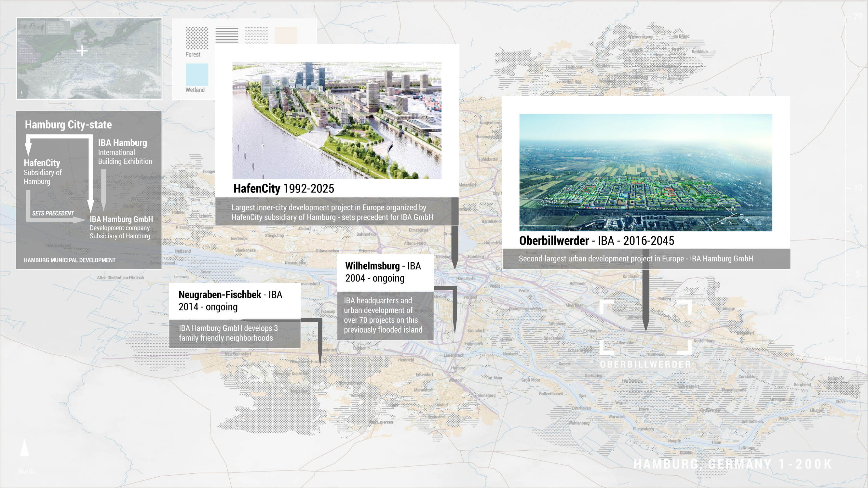Click the 'Miles' scale bar label
This screenshot has width=868, height=488.
coord(833,360)
